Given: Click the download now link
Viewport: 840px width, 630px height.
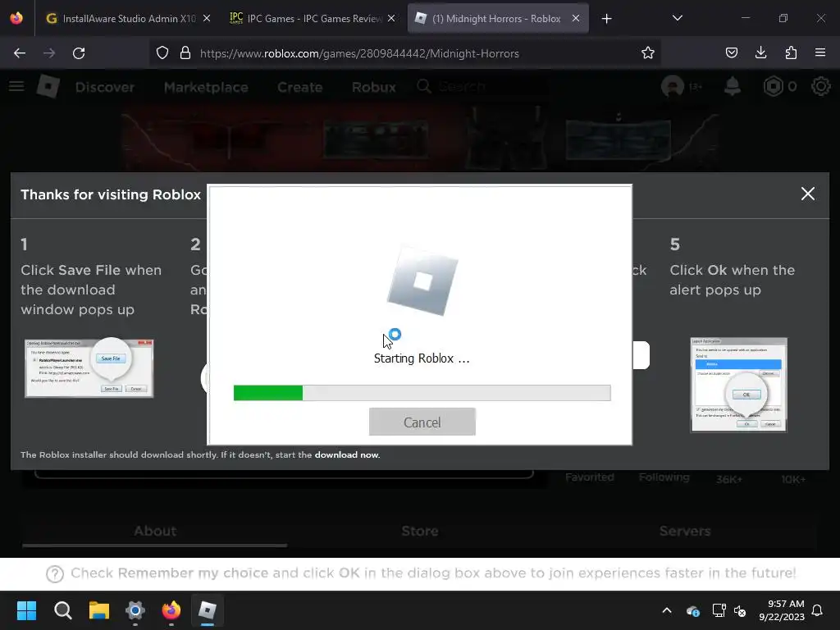Looking at the screenshot, I should [x=347, y=454].
